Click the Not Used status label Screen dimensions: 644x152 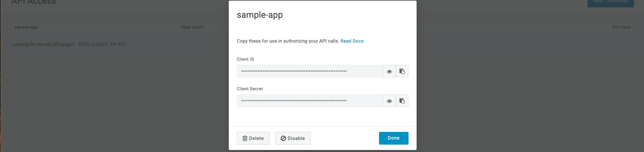[x=622, y=27]
